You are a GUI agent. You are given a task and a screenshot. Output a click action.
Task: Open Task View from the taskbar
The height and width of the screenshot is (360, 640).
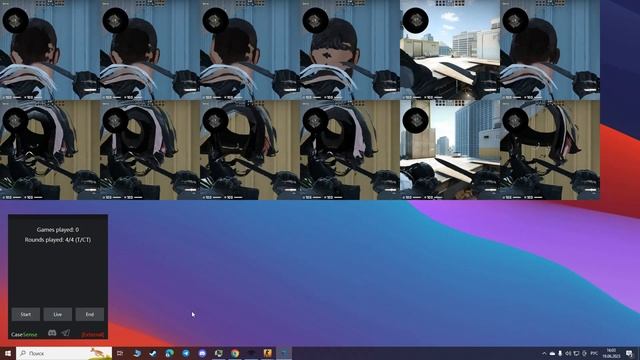coord(120,353)
